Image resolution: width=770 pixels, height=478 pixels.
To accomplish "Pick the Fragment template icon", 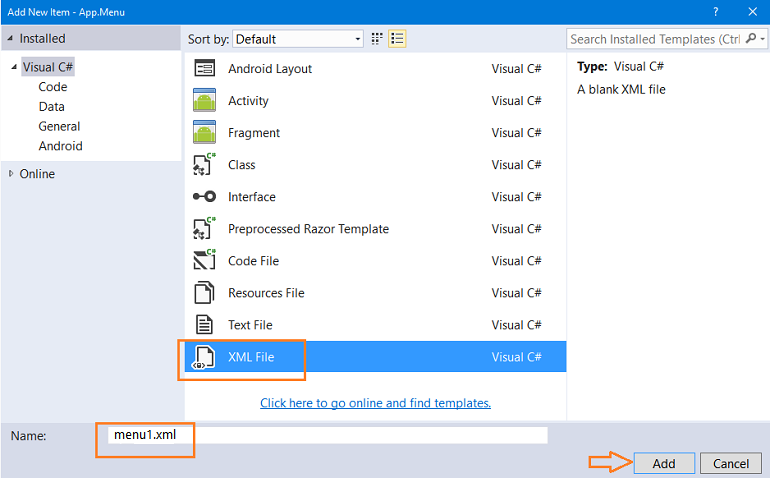I will click(x=204, y=132).
